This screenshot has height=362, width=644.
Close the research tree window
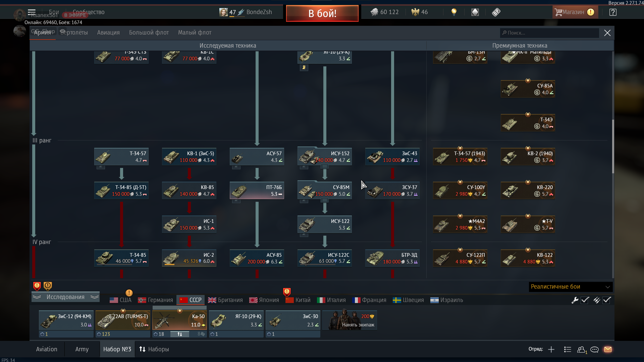pos(607,33)
